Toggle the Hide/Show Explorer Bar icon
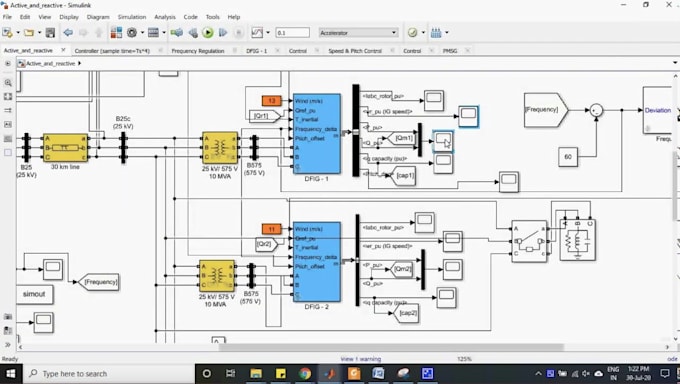 point(7,64)
